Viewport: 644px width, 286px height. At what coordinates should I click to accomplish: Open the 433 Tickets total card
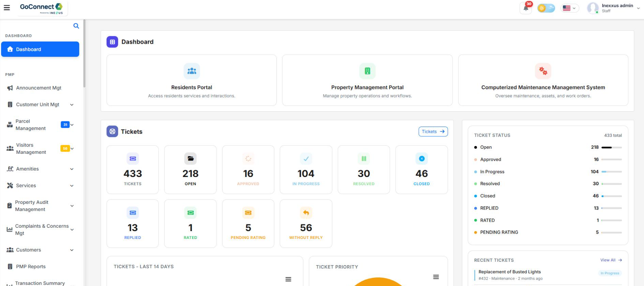click(x=133, y=170)
